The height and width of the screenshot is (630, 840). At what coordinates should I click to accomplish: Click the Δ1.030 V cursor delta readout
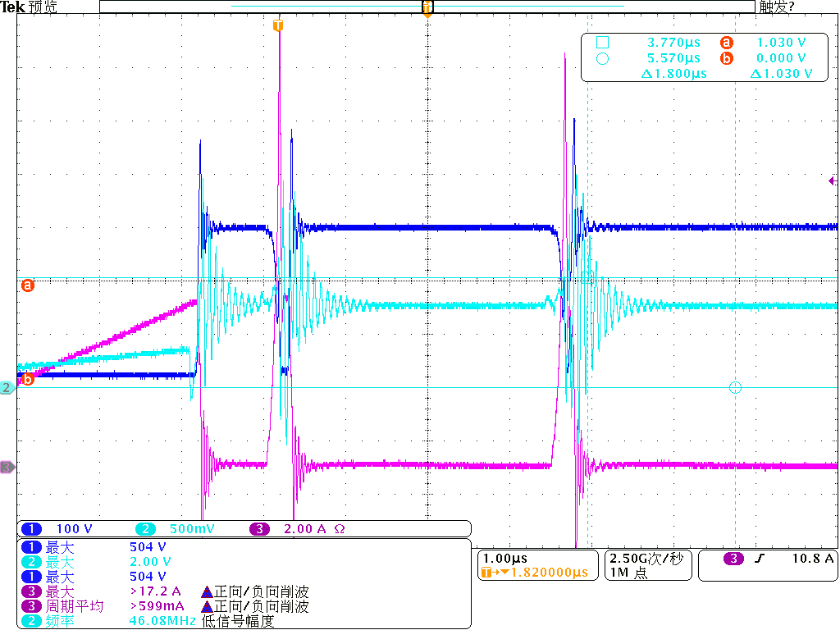pos(781,74)
